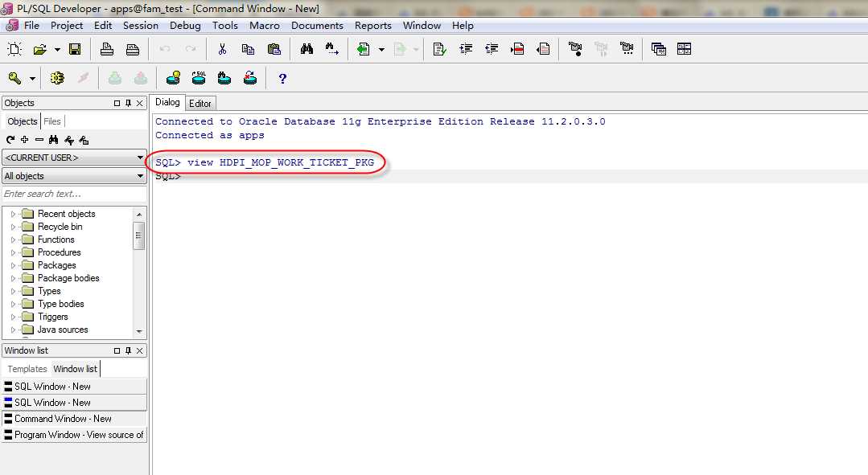Click the SQL toolbar icon with SQL label

[199, 79]
